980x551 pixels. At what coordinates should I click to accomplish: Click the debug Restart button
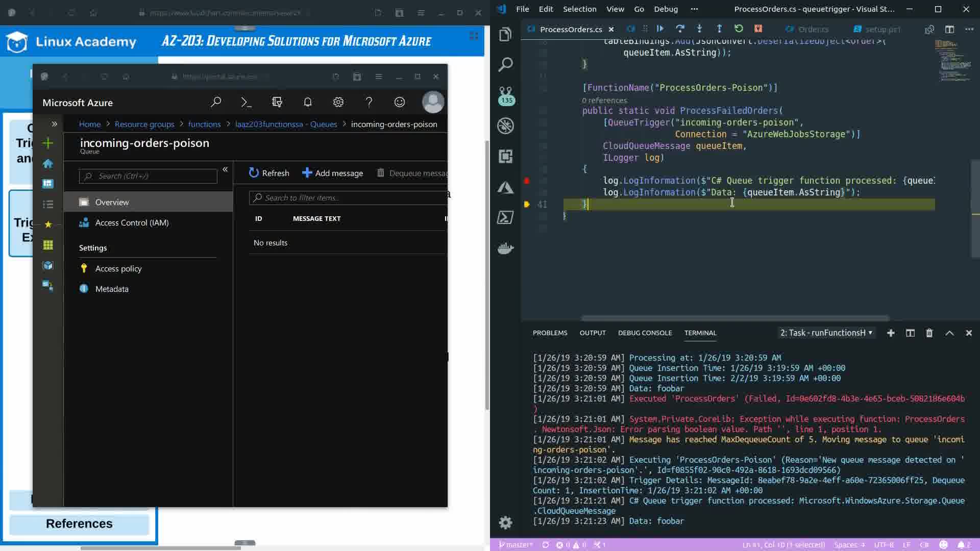click(x=739, y=29)
